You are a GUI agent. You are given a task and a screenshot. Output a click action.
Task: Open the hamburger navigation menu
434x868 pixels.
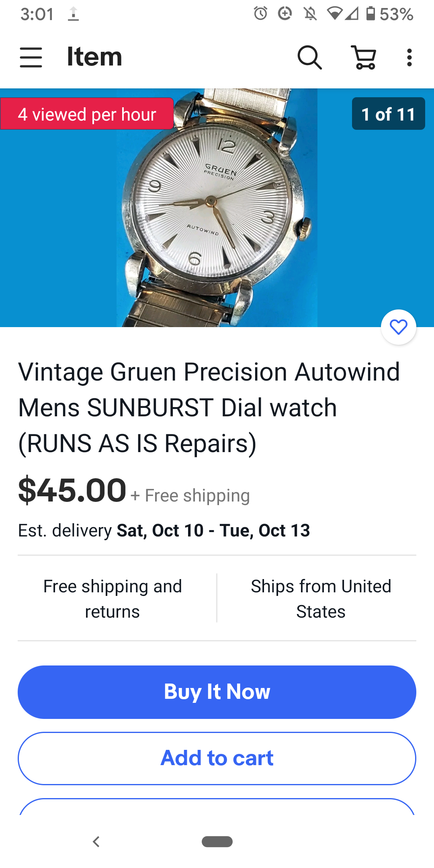point(31,57)
